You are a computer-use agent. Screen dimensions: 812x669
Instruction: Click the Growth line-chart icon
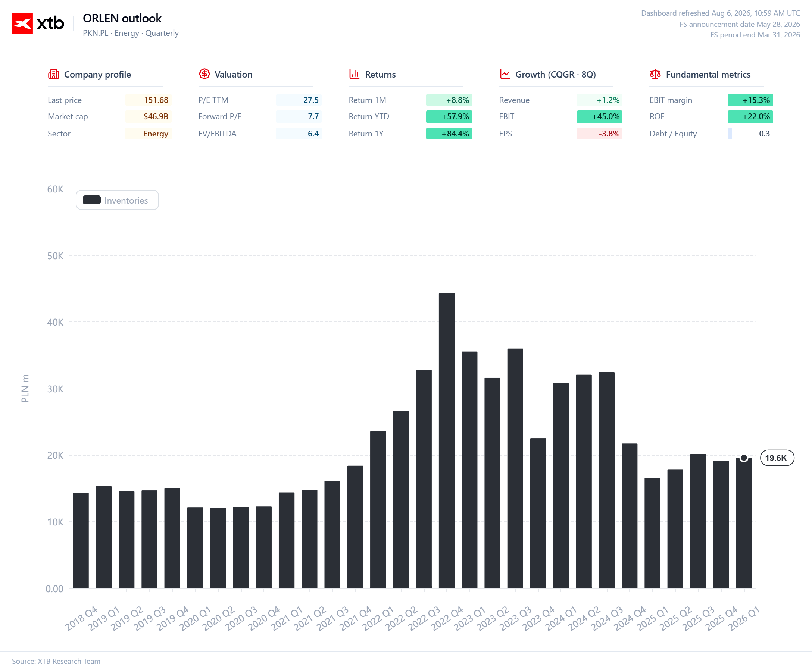point(505,74)
